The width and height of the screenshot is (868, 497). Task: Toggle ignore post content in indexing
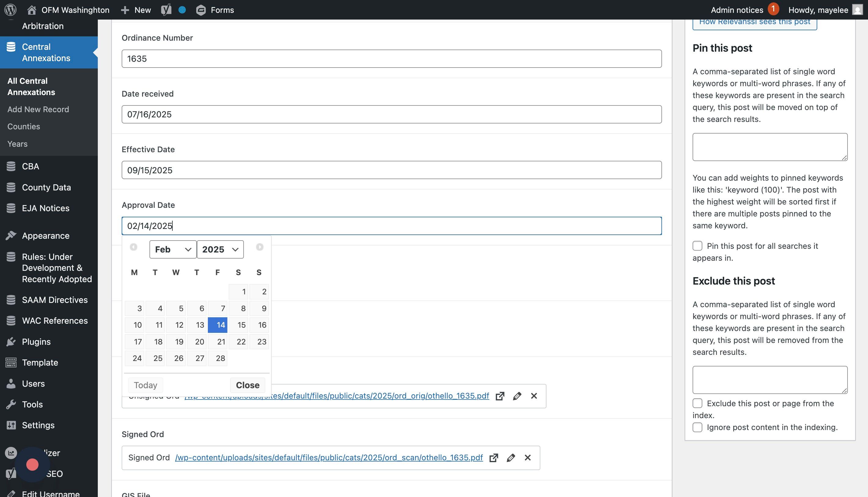pyautogui.click(x=697, y=427)
